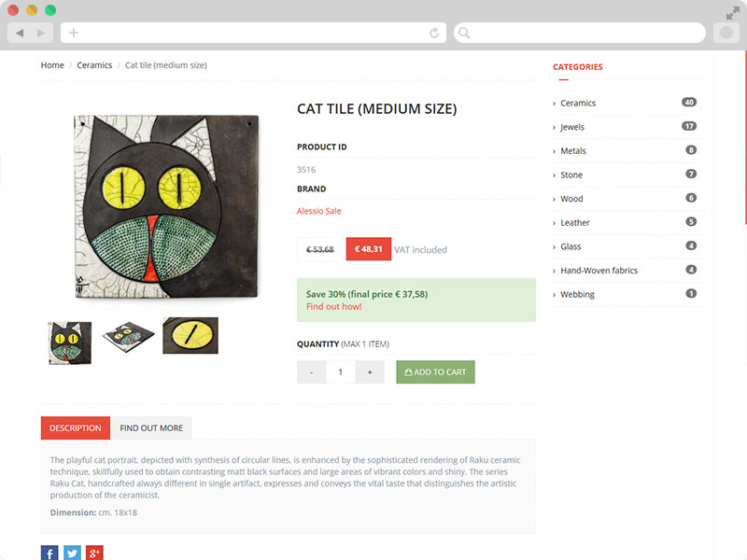
Task: Click the Twitter share icon
Action: 72,553
